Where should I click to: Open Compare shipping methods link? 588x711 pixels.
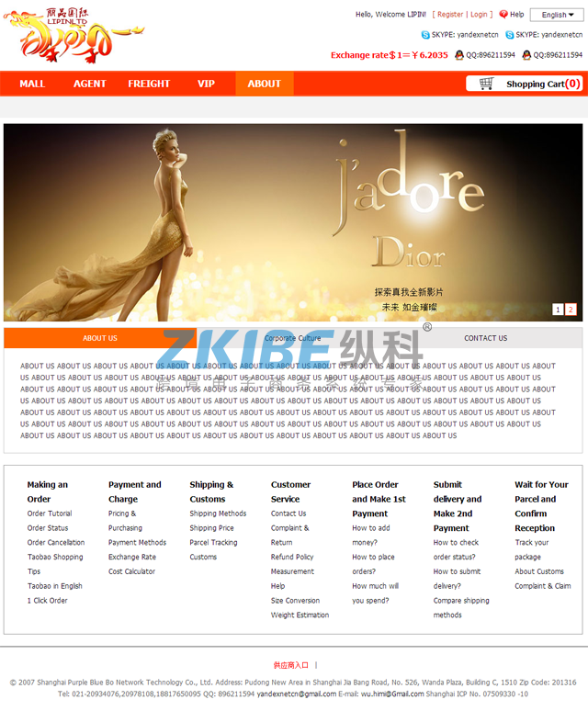click(x=461, y=607)
